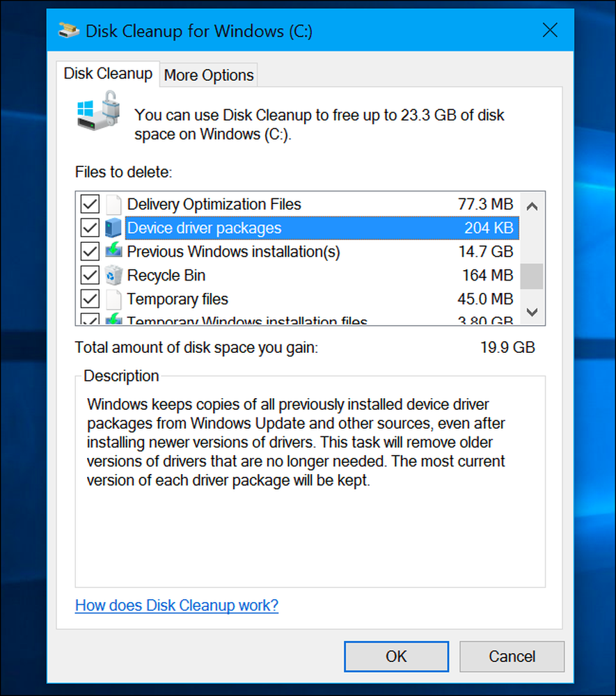Select the Disk Cleanup tab
This screenshot has height=696, width=616.
click(x=108, y=74)
